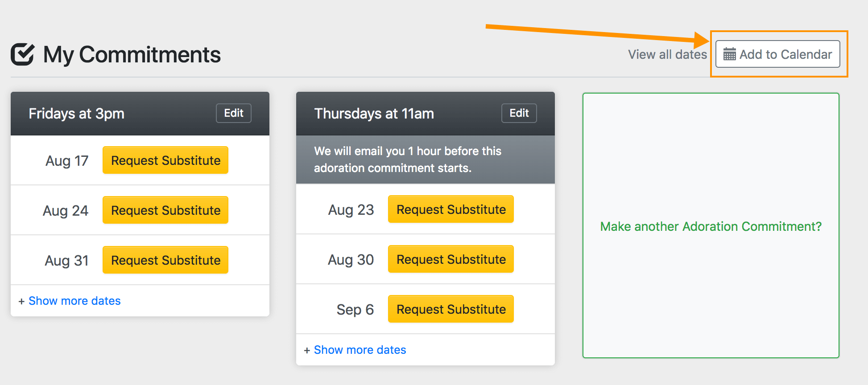The image size is (868, 385).
Task: Click the My Commitments checkmark icon
Action: coord(22,54)
